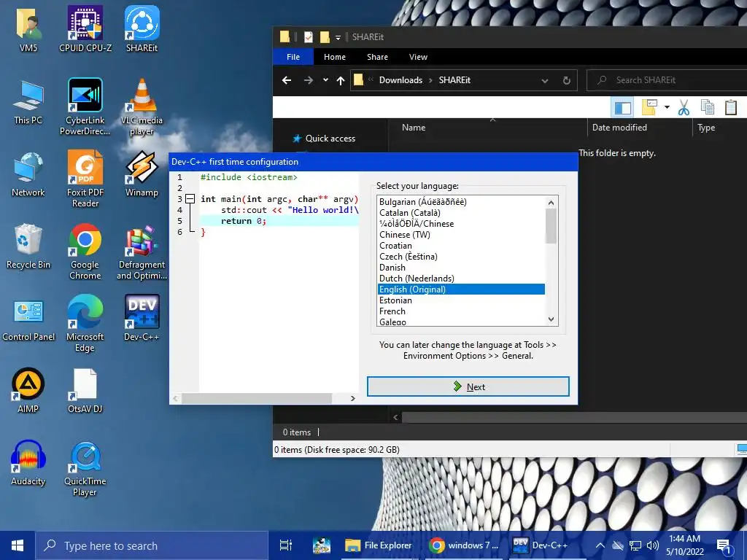Switch to the View ribbon tab
The height and width of the screenshot is (560, 747).
coord(418,57)
